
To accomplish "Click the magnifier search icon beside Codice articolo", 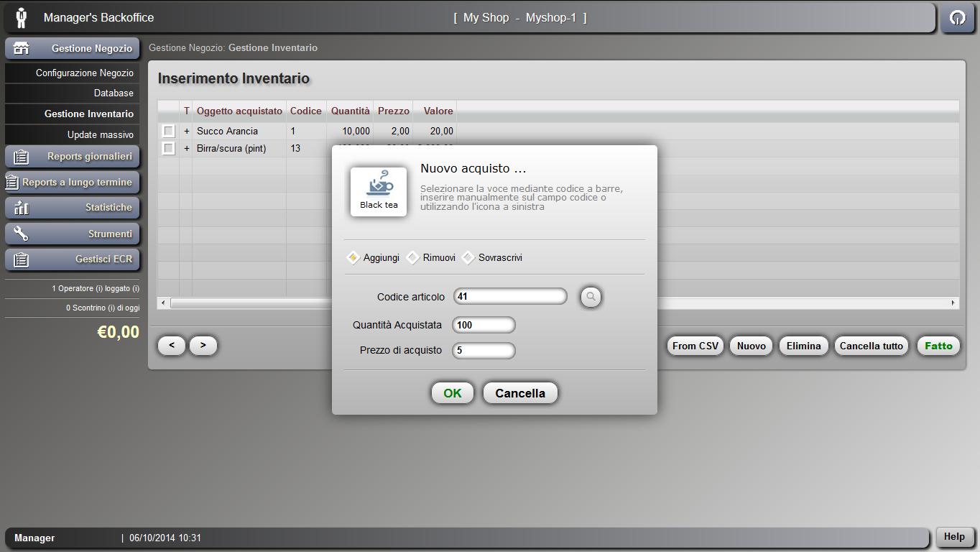I will click(x=591, y=296).
